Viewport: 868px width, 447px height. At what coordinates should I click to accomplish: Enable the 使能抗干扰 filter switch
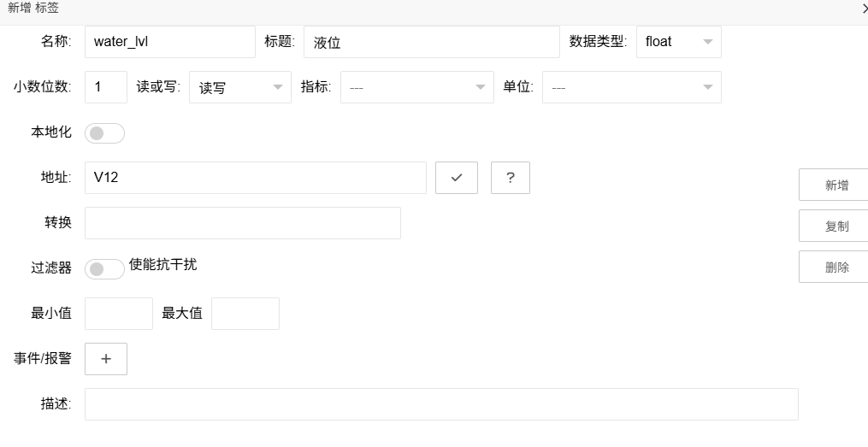pos(104,269)
